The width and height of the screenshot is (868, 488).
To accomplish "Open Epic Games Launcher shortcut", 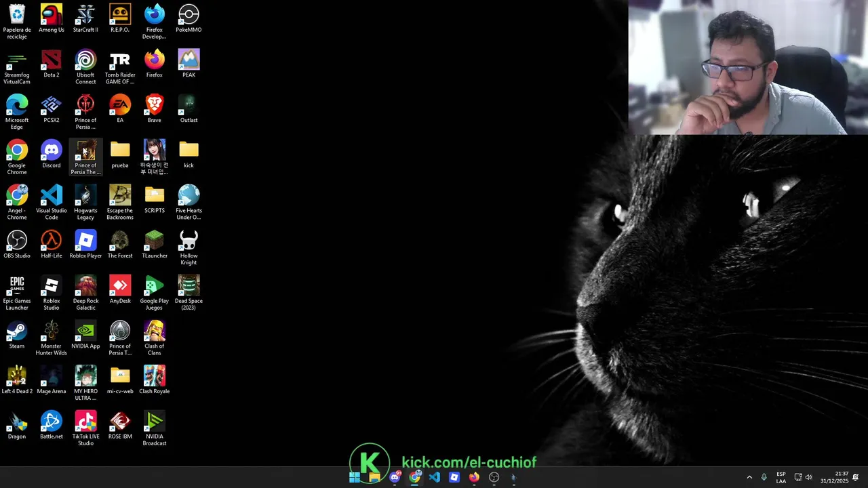I will tap(17, 293).
